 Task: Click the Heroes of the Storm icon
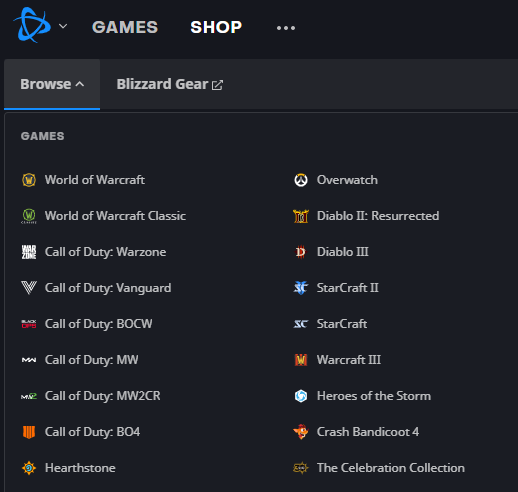[x=301, y=396]
